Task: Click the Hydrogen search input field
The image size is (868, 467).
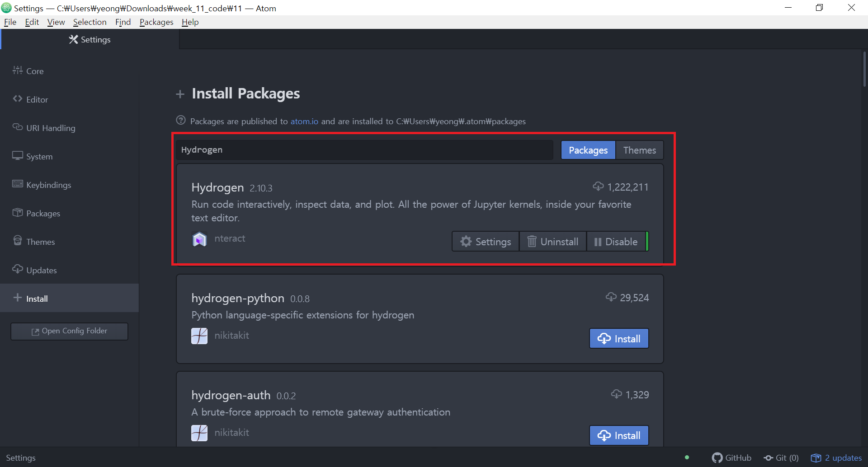Action: (x=364, y=149)
